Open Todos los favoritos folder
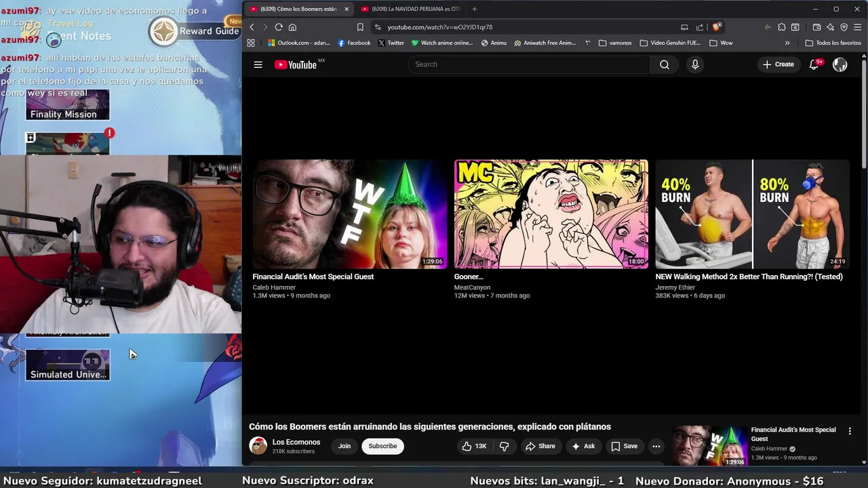Viewport: 868px width, 488px height. 833,43
